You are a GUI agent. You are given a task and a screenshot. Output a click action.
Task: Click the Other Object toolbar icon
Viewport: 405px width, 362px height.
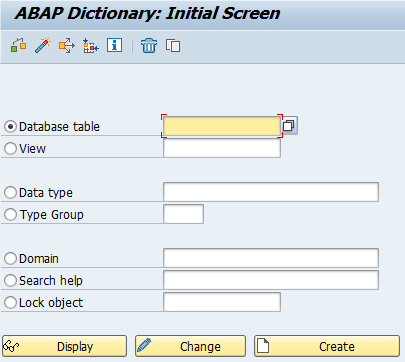[18, 45]
